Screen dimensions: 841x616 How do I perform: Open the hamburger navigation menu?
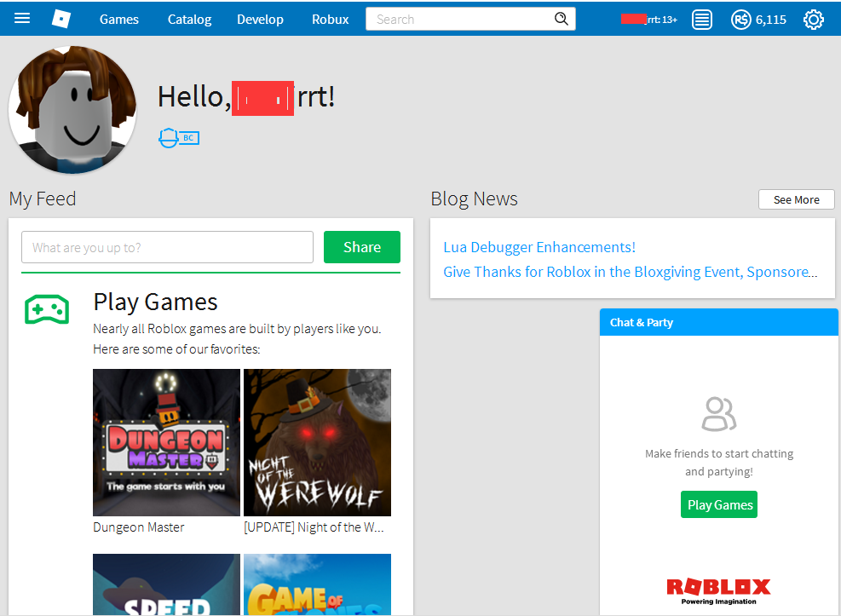point(22,19)
